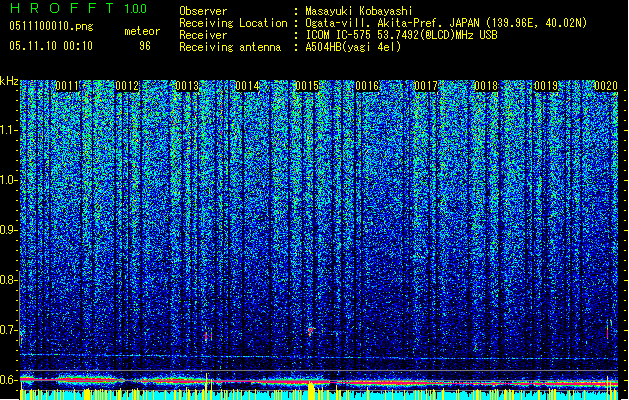This screenshot has width=629, height=400.
Task: Click the 0.6 frequency axis label
Action: 8,380
